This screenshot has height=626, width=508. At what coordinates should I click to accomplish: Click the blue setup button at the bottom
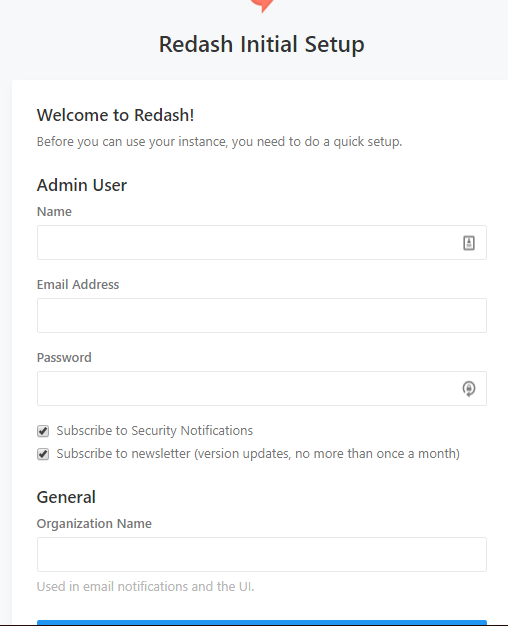pos(262,623)
